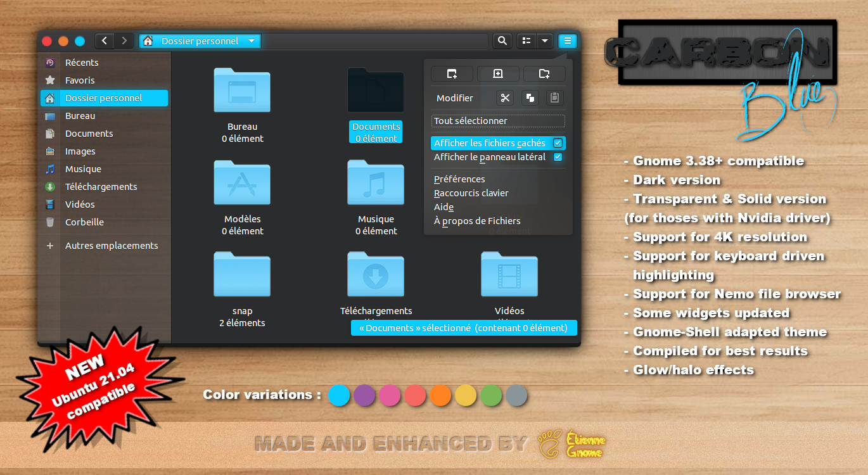Cut with the scissors icon
868x475 pixels.
tap(505, 98)
